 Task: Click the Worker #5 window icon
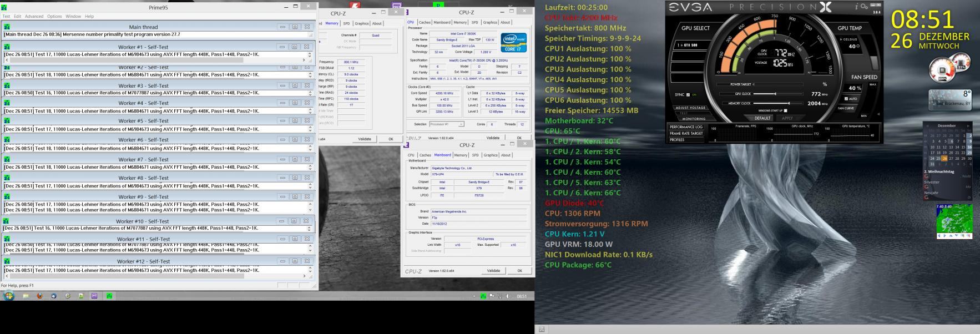coord(7,120)
